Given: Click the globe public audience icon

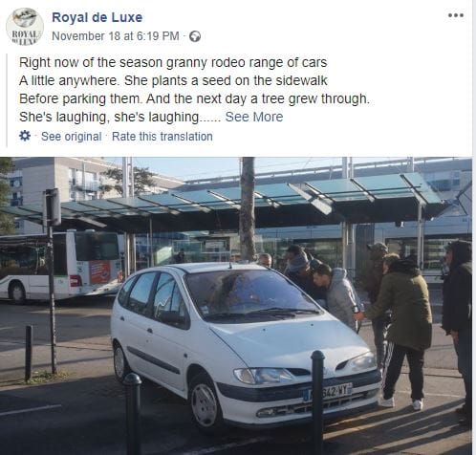Looking at the screenshot, I should pos(195,36).
